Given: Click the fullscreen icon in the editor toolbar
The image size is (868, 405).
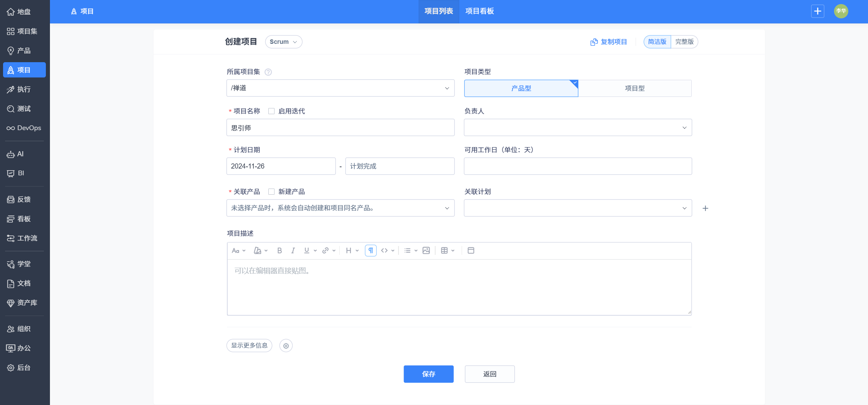Looking at the screenshot, I should pyautogui.click(x=471, y=250).
